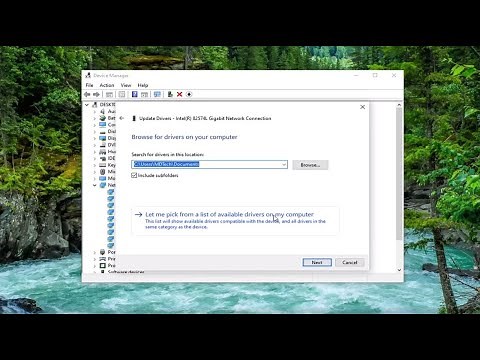This screenshot has height=360, width=480.
Task: Select the green Batteries category icon
Action: [x=103, y=118]
